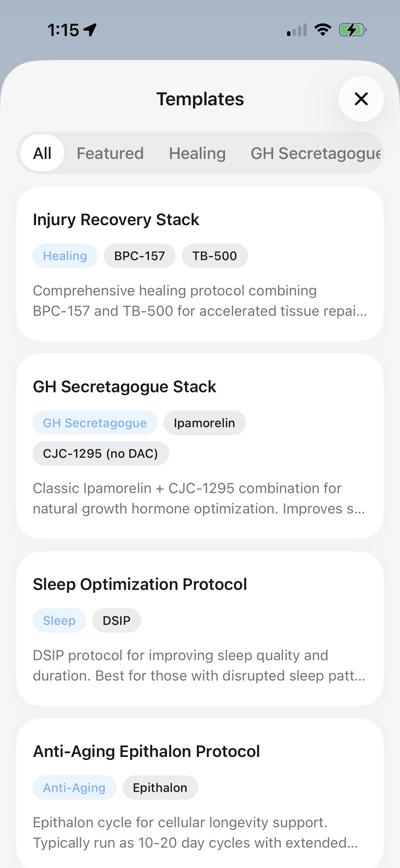
Task: Select the Epithalon peptide chip
Action: point(160,787)
